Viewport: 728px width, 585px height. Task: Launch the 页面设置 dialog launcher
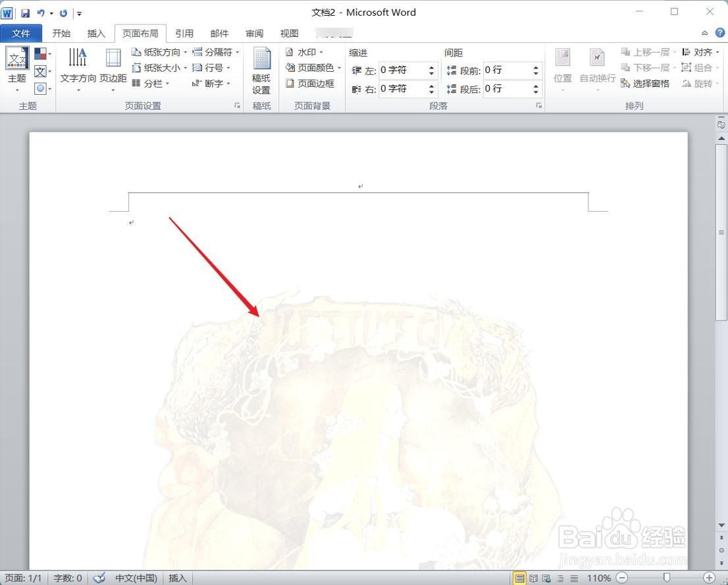pos(237,106)
